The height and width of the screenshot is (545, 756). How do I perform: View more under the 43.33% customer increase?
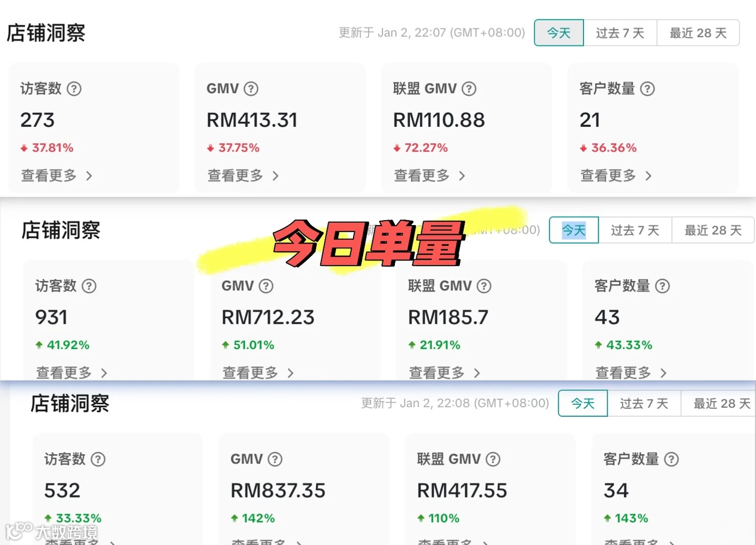pos(631,373)
